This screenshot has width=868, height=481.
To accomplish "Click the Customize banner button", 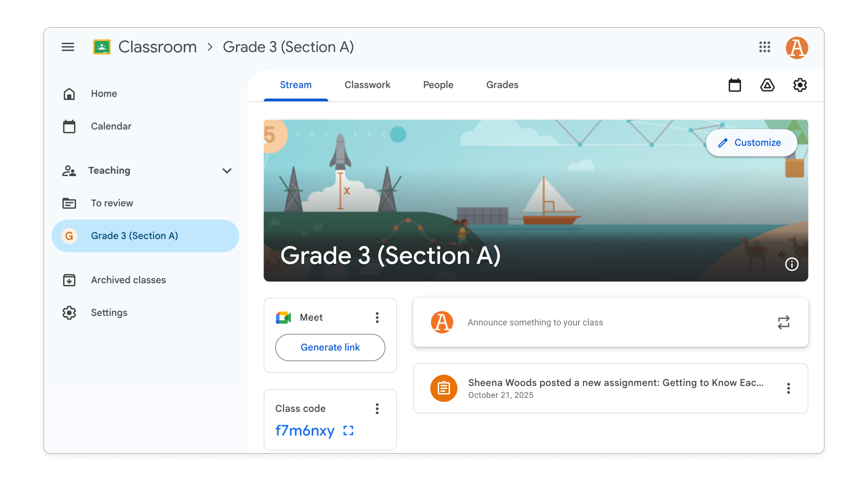I will 751,143.
